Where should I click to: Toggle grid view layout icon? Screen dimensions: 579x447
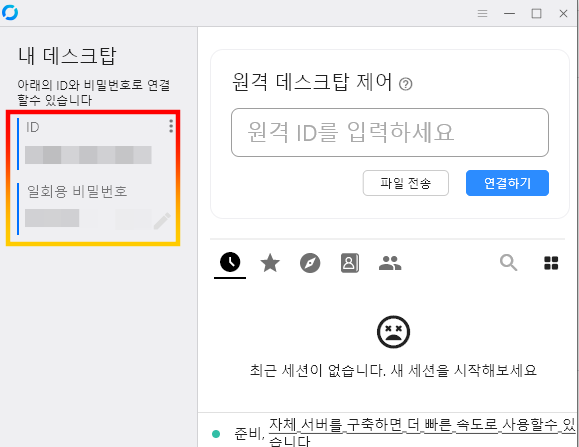pos(551,263)
